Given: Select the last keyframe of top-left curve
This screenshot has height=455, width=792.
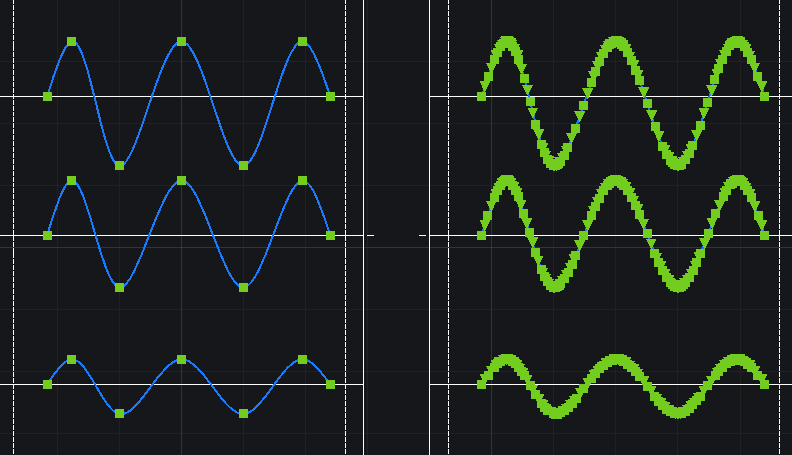Looking at the screenshot, I should 331,97.
